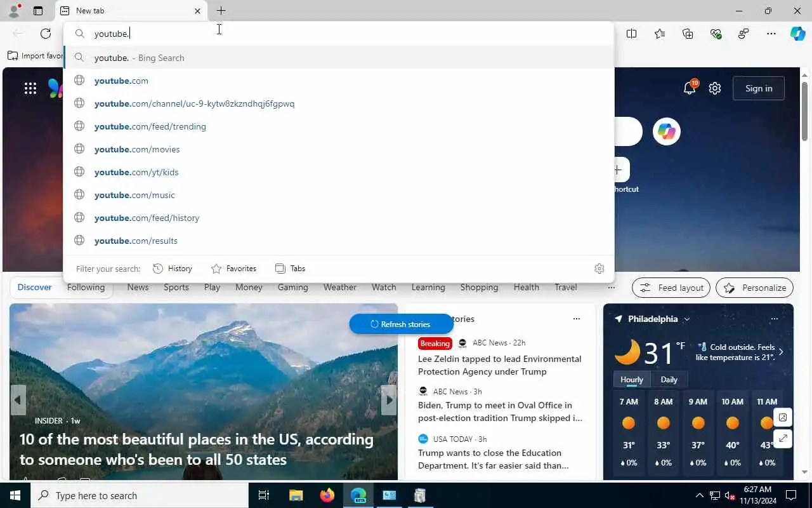The height and width of the screenshot is (508, 812).
Task: Select the Daily forecast tab
Action: click(669, 380)
